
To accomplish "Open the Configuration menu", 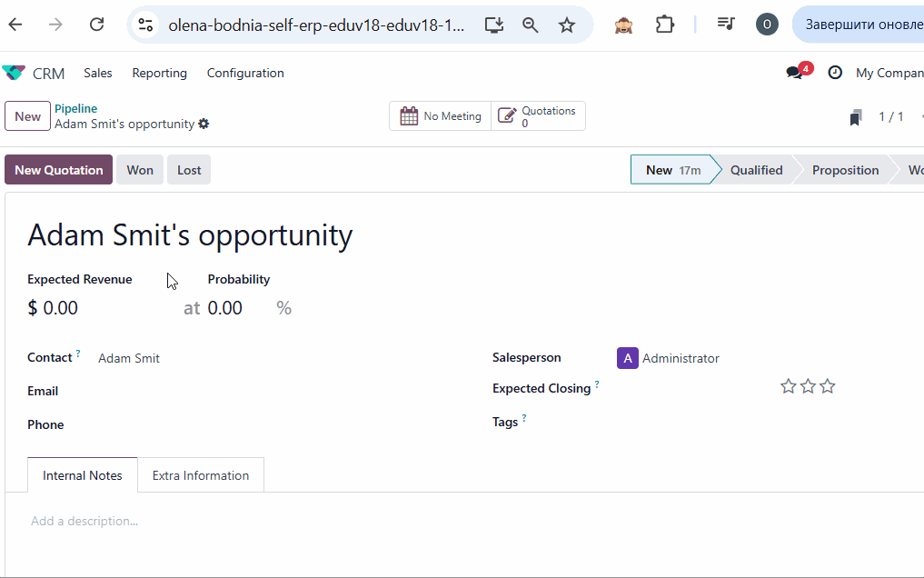I will tap(245, 73).
